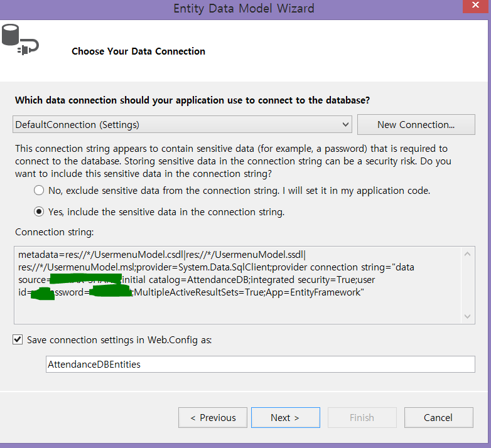Open the DefaultConnection (Settings) dropdown
The height and width of the screenshot is (448, 491).
click(182, 125)
